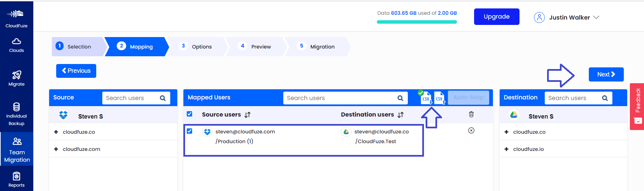Screen dimensions: 644x191
Task: Click destination email steven@cloudfuze.co
Action: (x=382, y=132)
